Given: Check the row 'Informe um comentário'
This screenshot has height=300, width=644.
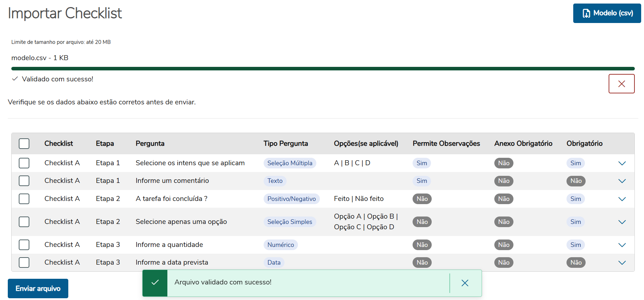Looking at the screenshot, I should coord(24,181).
